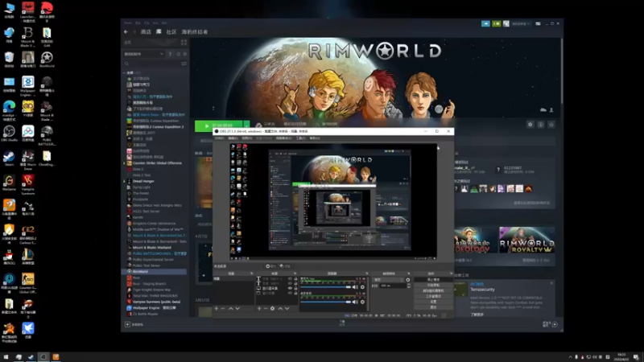This screenshot has height=362, width=644.
Task: Open the 社区 community tab in Steam
Action: (171, 31)
